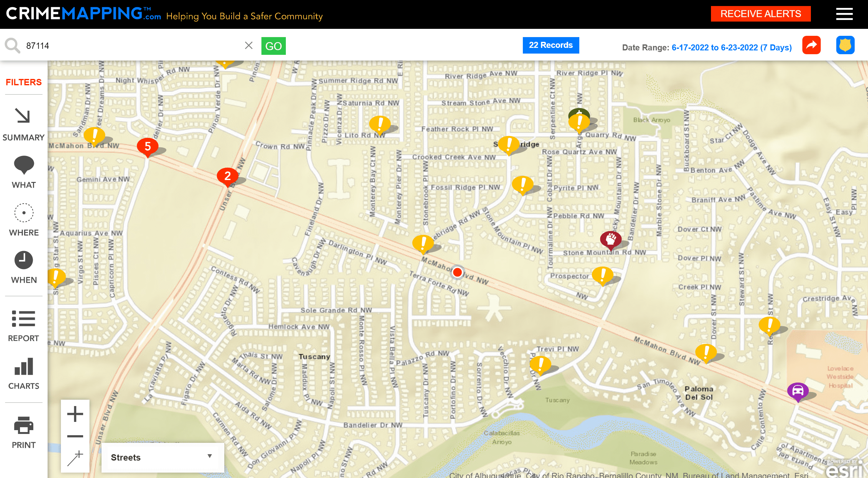Click the yellow marker on Stonebridge label
Screen dimensions: 868x478
coord(509,145)
